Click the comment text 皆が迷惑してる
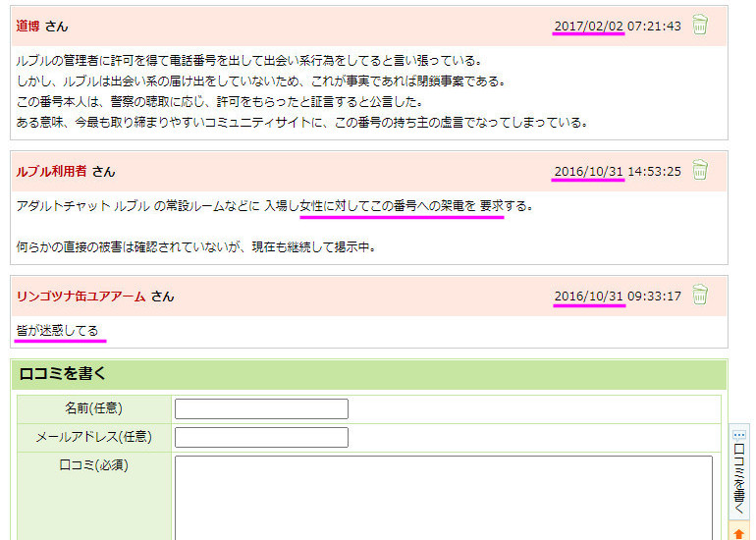Image resolution: width=756 pixels, height=540 pixels. (x=57, y=331)
